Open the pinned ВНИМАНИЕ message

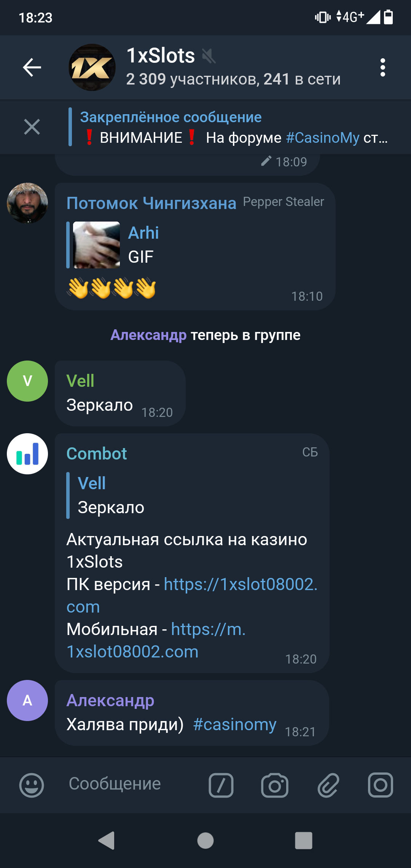tap(234, 127)
